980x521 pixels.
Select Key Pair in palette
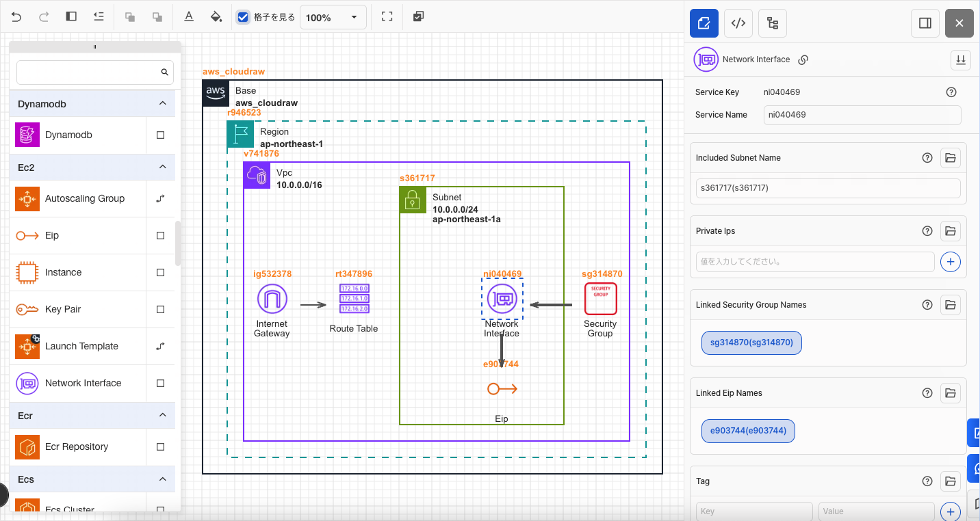coord(78,310)
